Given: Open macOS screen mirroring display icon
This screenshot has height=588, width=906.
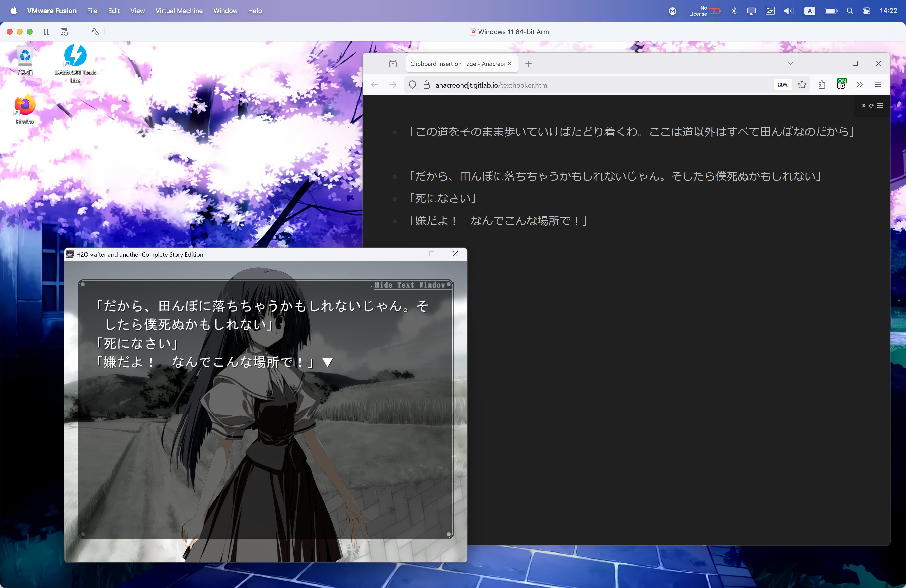Looking at the screenshot, I should pos(751,11).
